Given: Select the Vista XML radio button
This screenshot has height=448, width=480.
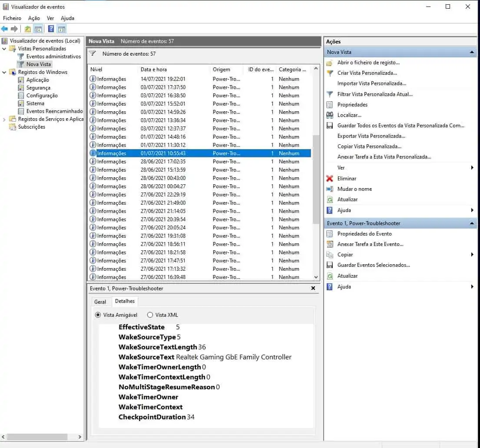Looking at the screenshot, I should 150,315.
